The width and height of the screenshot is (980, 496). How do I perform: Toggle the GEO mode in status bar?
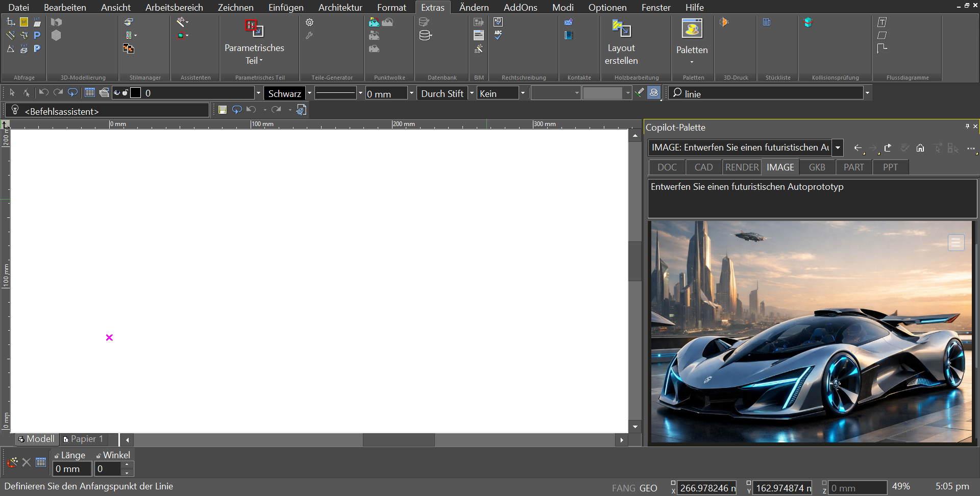(x=648, y=488)
